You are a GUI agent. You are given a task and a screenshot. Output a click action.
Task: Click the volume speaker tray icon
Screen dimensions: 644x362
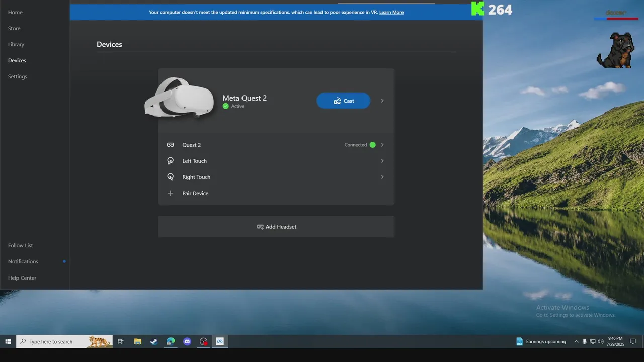(x=601, y=341)
